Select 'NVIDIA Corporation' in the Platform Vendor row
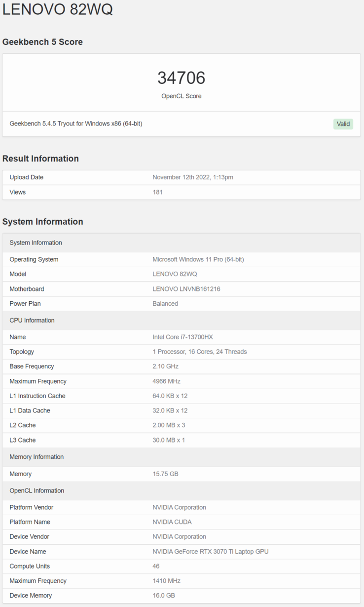Screen dimensions: 364x607 tap(180, 507)
